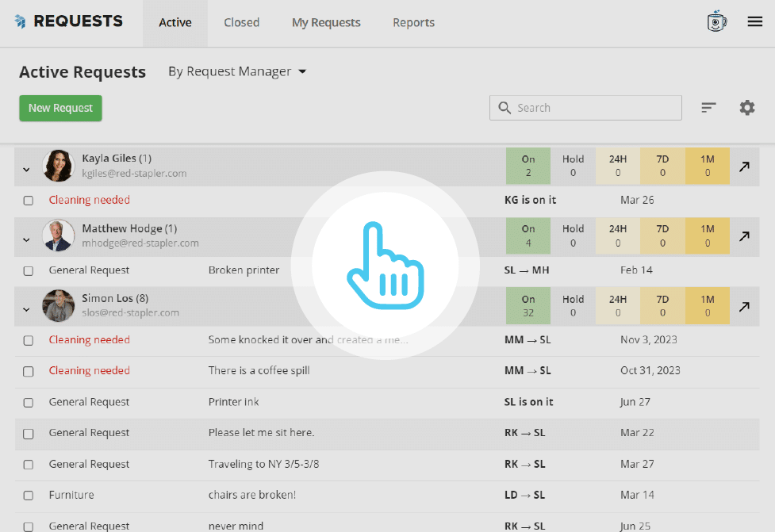The height and width of the screenshot is (532, 775).
Task: Click the Requests logo icon
Action: pos(21,22)
